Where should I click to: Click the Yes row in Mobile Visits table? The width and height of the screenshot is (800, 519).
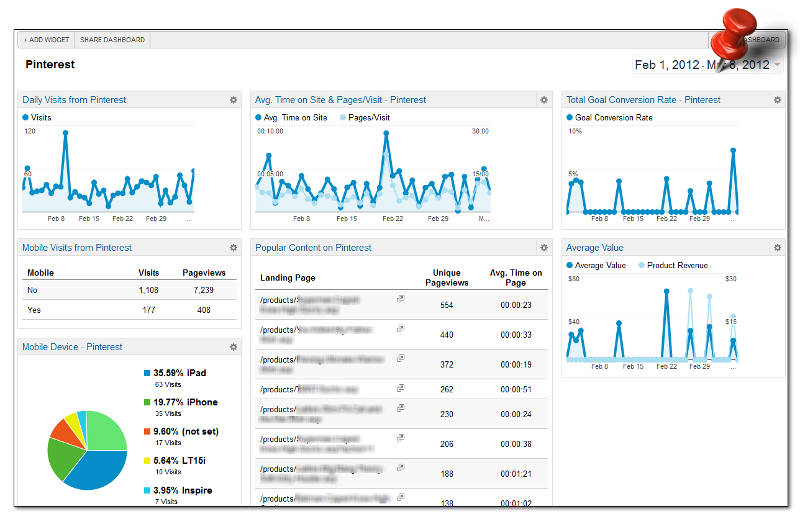pos(130,310)
